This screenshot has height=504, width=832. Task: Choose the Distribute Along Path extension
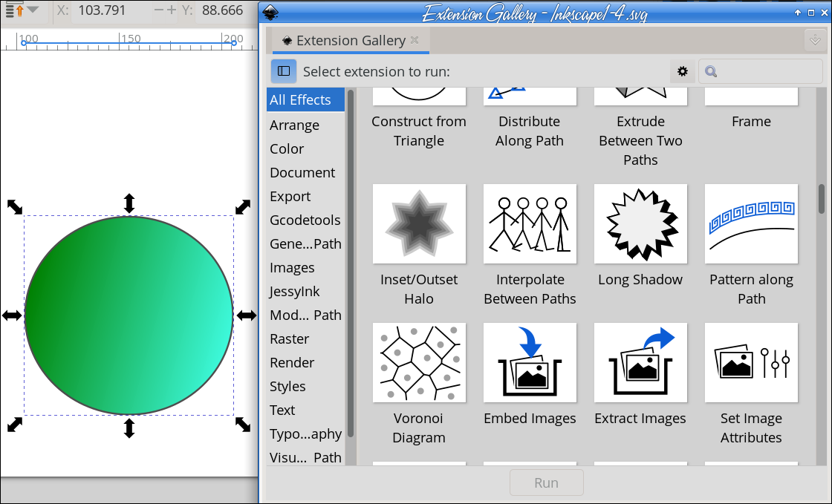click(x=530, y=131)
